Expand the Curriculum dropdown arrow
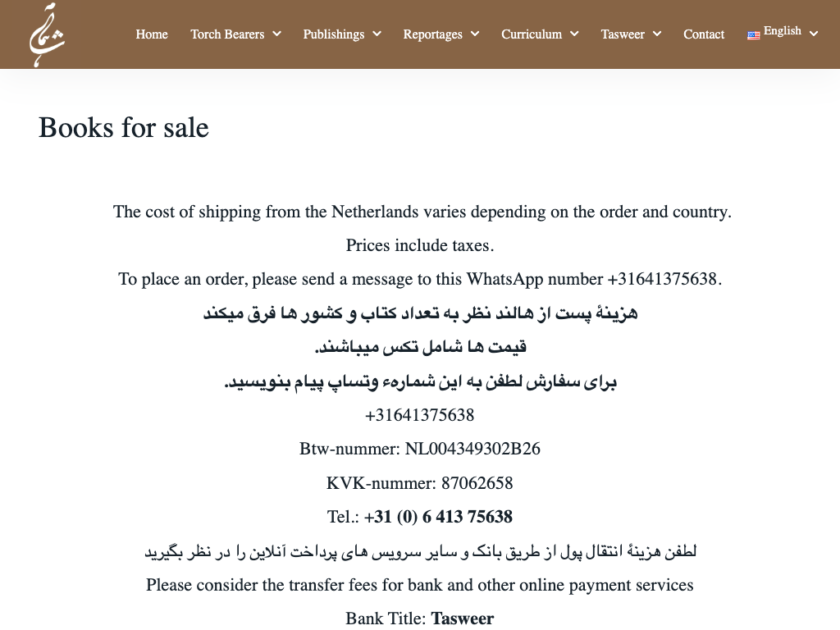 pyautogui.click(x=574, y=34)
